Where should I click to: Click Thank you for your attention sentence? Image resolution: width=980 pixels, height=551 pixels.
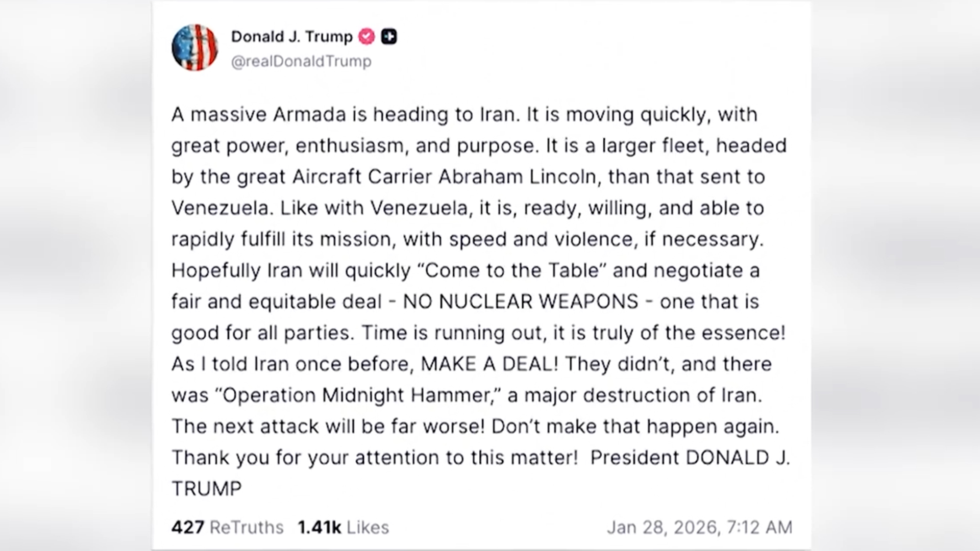(374, 458)
